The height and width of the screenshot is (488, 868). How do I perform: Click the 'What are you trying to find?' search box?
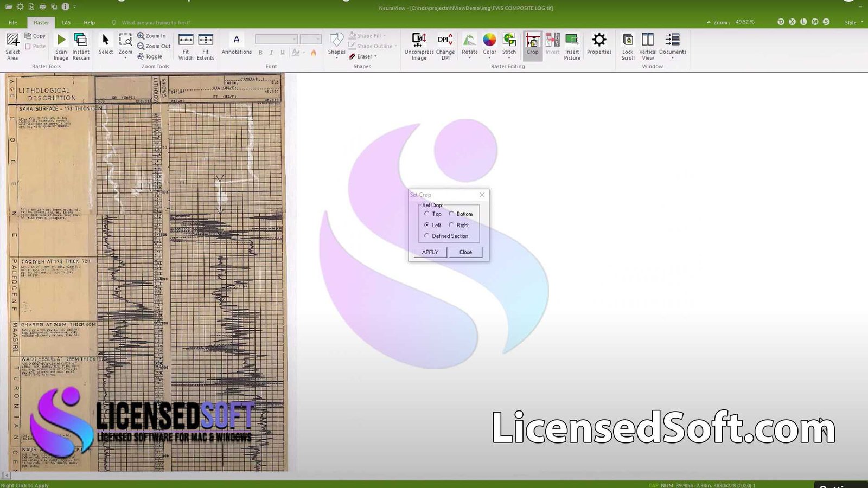click(x=156, y=22)
